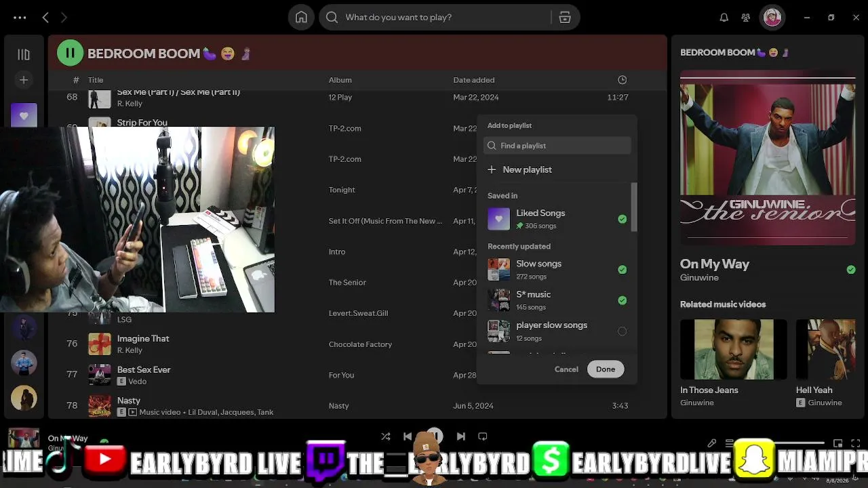868x488 pixels.
Task: Click the sidebar plus create button
Action: pos(24,80)
